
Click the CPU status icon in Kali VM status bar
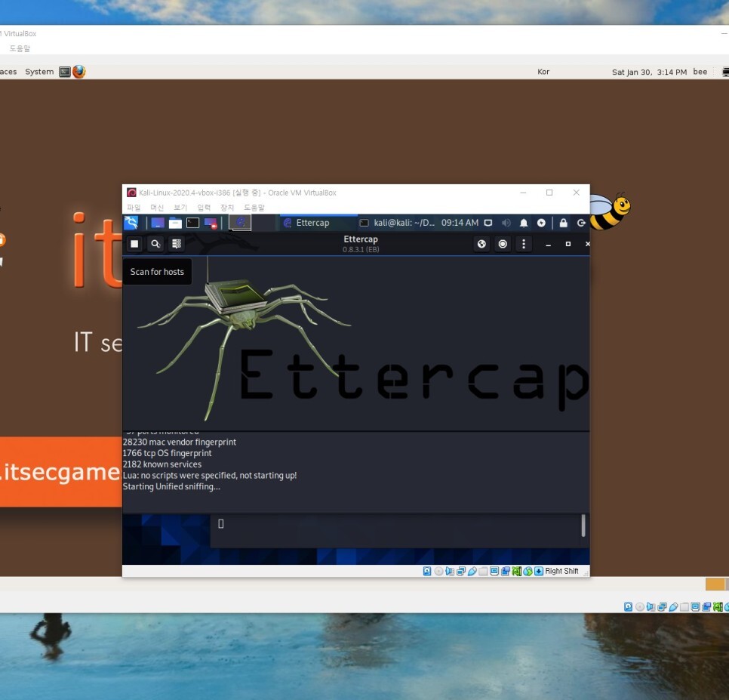point(516,571)
